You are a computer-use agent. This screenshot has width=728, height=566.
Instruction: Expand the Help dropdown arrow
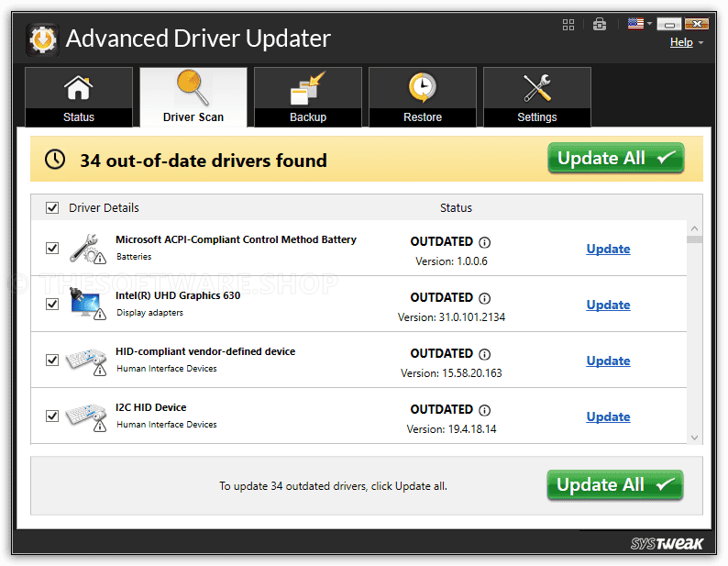pos(700,43)
